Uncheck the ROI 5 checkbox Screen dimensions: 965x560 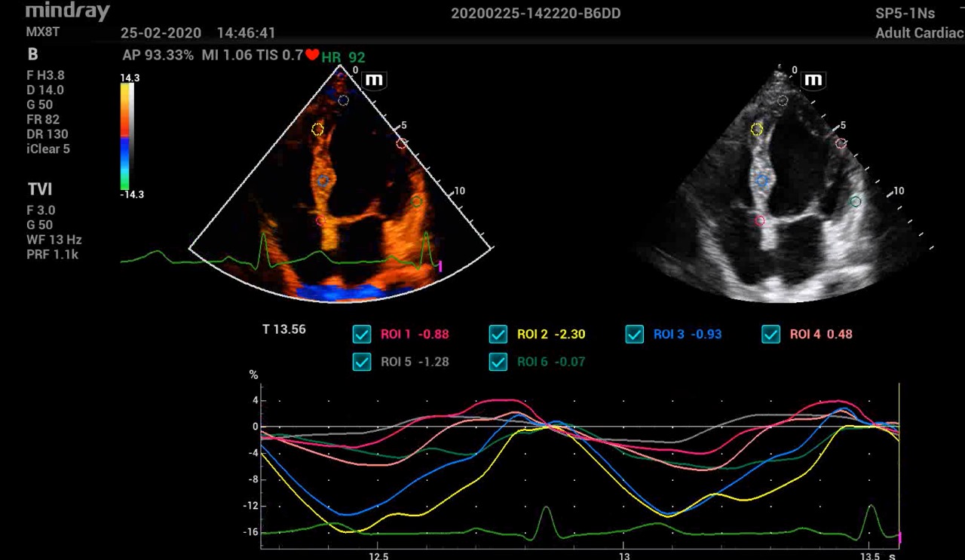click(x=362, y=362)
